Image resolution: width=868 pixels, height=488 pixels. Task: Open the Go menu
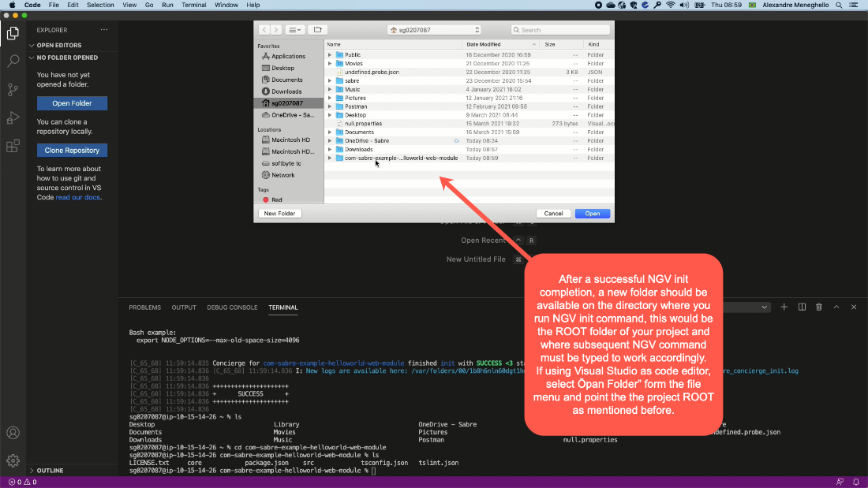coord(149,5)
